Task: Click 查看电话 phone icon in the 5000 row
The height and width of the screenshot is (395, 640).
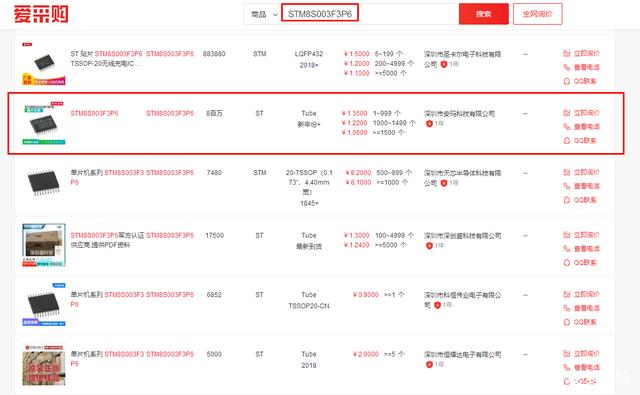Action: coord(567,367)
